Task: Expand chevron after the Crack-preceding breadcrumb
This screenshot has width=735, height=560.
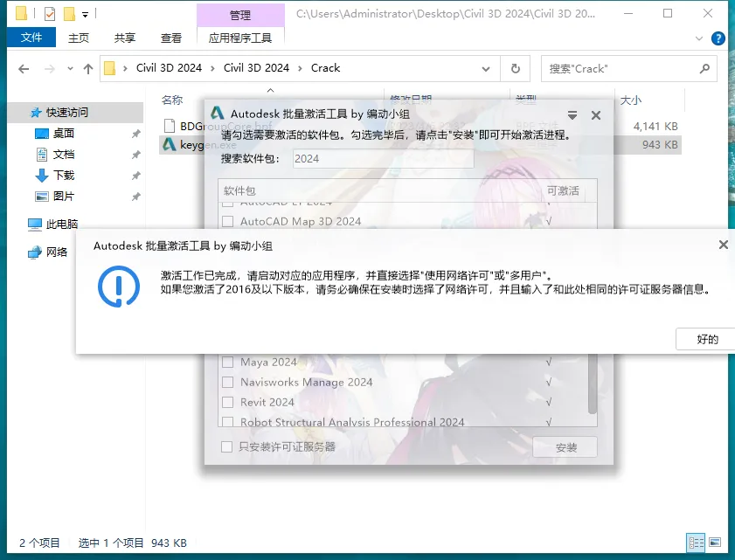Action: click(x=300, y=68)
